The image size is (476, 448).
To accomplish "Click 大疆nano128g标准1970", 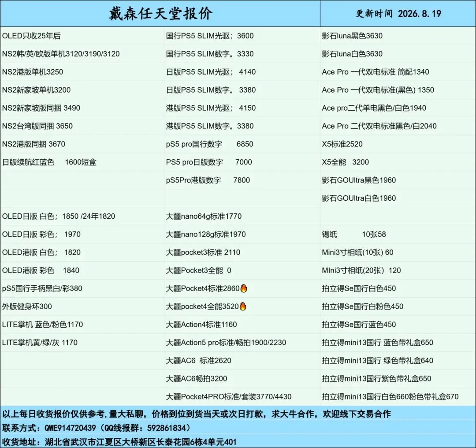I will pos(206,234).
